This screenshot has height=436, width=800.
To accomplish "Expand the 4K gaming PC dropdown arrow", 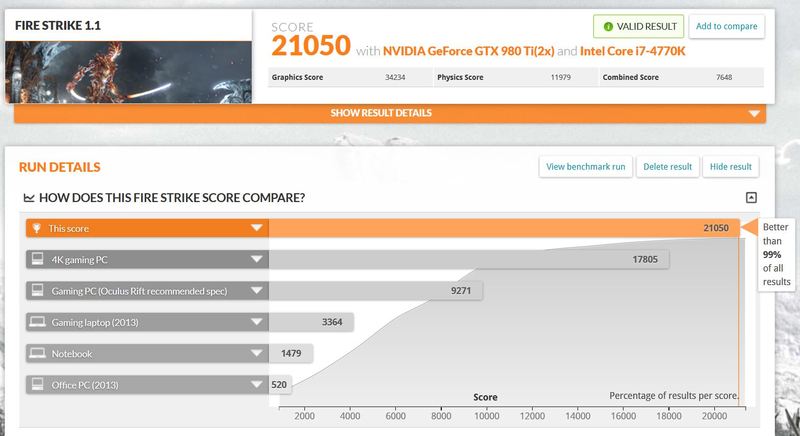I will click(x=257, y=259).
